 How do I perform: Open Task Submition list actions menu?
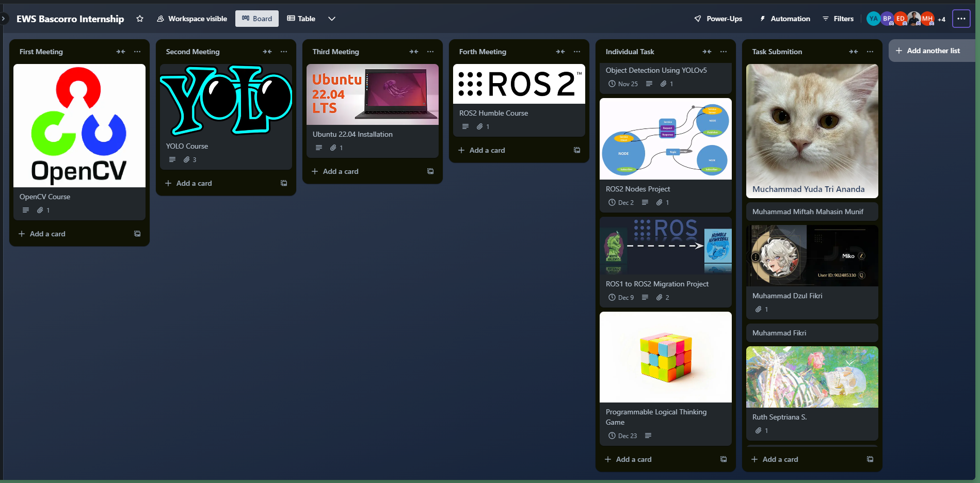tap(870, 52)
